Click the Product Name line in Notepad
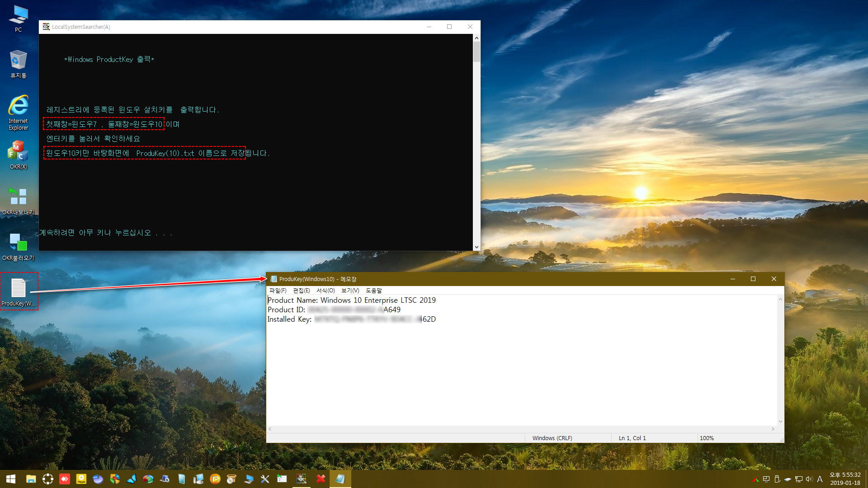 click(352, 300)
